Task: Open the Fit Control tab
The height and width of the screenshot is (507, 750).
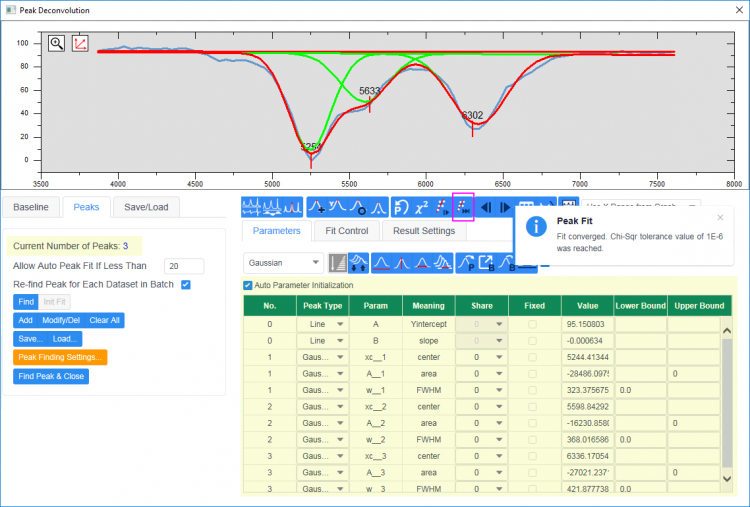Action: click(x=346, y=231)
